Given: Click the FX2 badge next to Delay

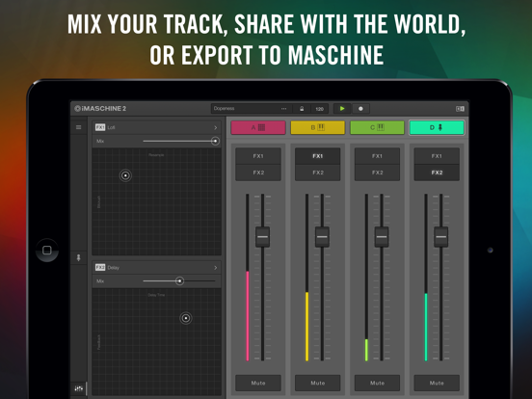Looking at the screenshot, I should click(100, 267).
